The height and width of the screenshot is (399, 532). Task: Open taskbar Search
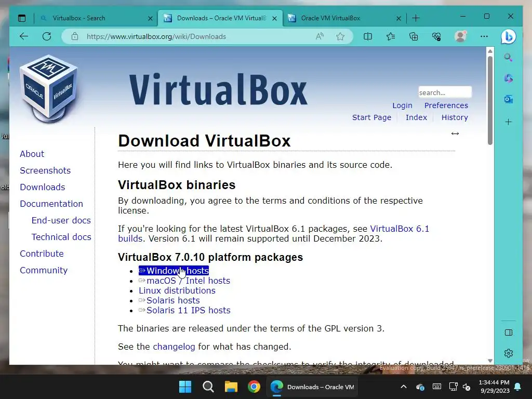[208, 387]
